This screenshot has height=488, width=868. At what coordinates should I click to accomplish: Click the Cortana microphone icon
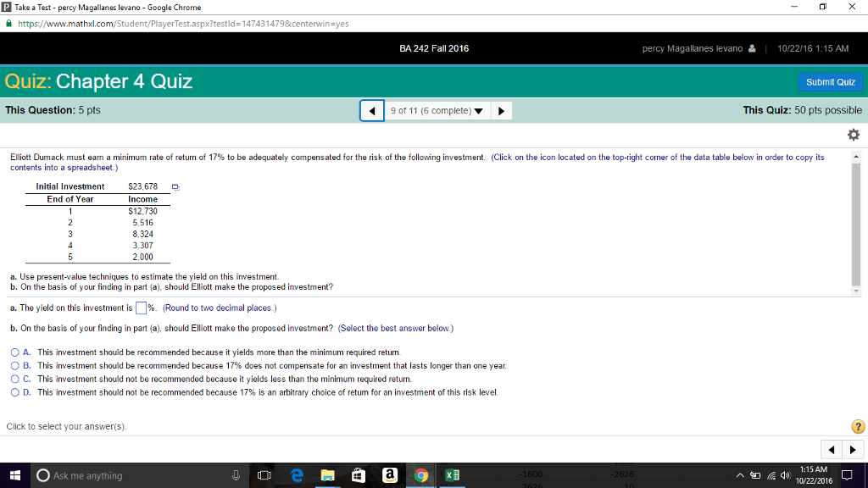click(x=236, y=475)
